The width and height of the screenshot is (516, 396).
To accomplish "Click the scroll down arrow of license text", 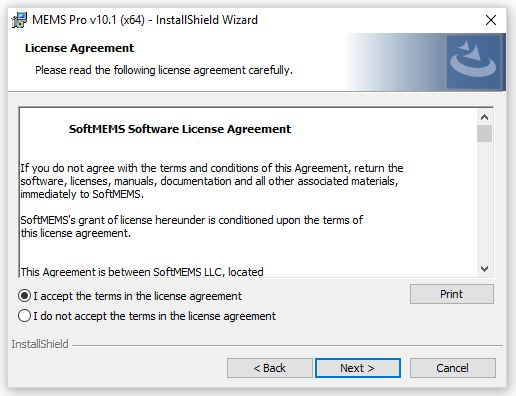I will click(484, 269).
